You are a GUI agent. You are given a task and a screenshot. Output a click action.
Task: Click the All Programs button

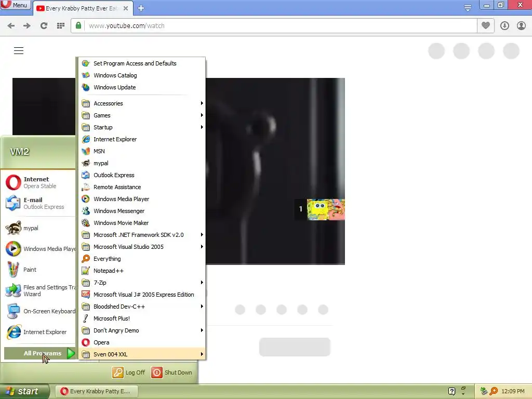click(39, 353)
